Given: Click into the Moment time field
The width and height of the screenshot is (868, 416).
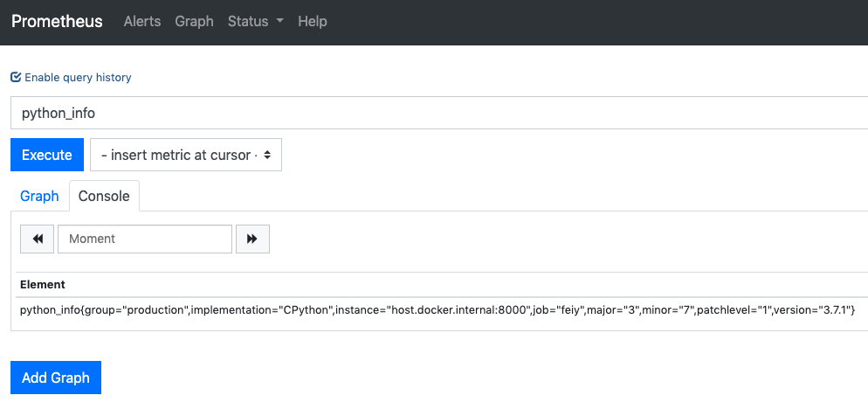Looking at the screenshot, I should point(145,239).
